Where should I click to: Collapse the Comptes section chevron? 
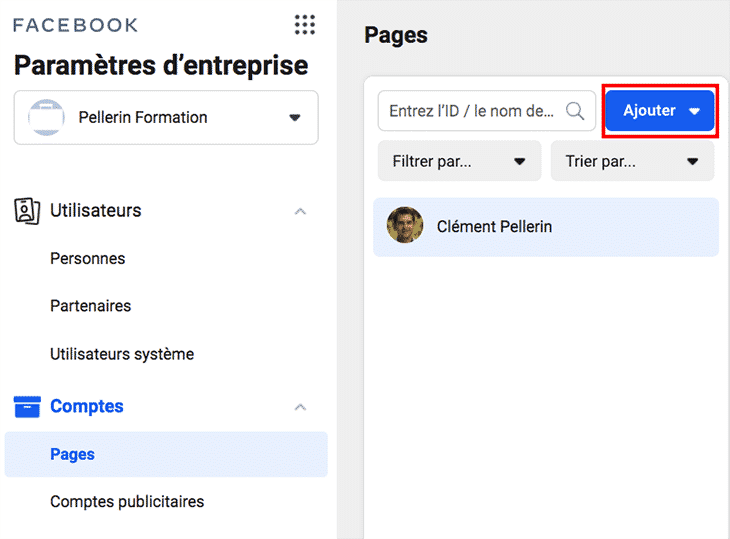tap(300, 407)
